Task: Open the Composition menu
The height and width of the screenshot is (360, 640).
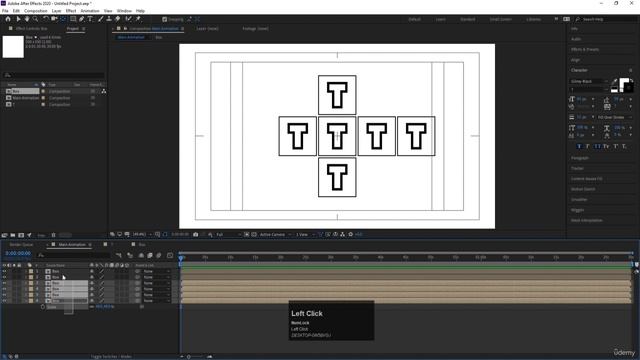Action: click(x=36, y=11)
